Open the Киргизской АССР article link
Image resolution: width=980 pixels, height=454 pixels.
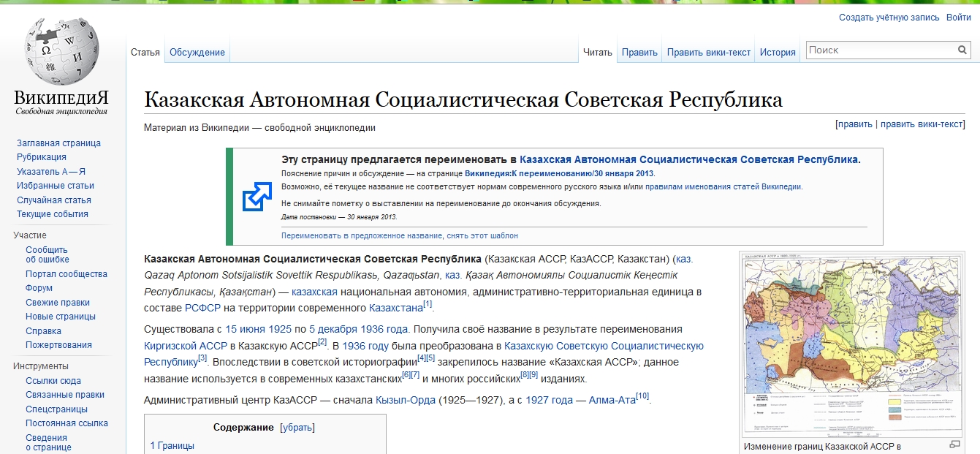[186, 346]
